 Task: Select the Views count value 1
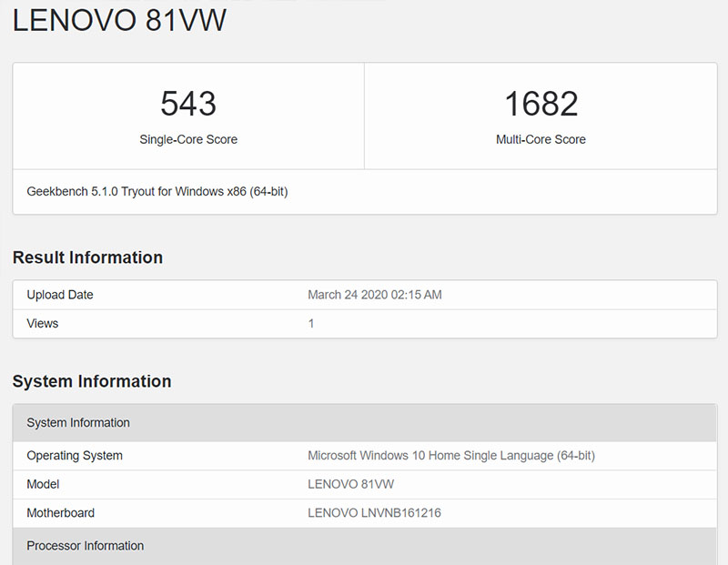click(311, 324)
